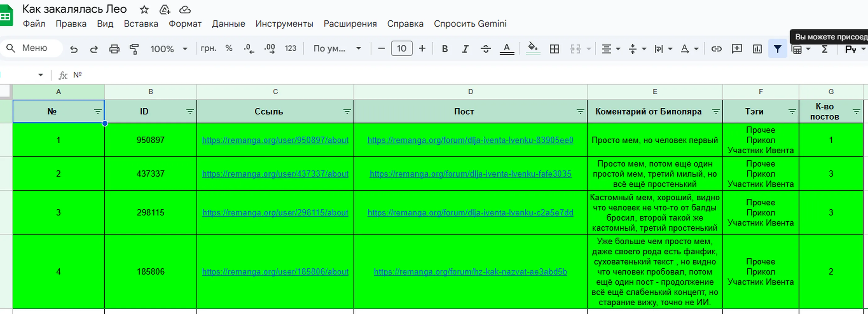This screenshot has height=314, width=868.
Task: Click the font size field showing 10
Action: (x=402, y=49)
